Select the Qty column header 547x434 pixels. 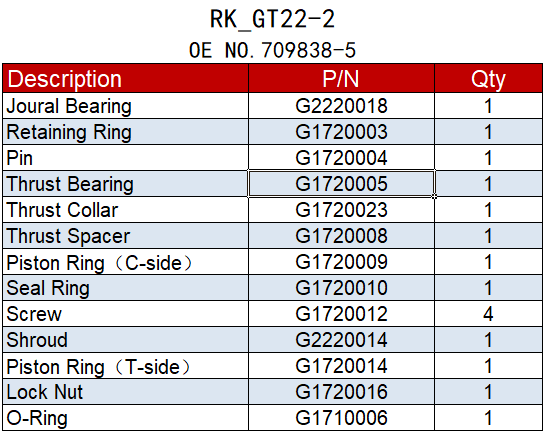pyautogui.click(x=488, y=78)
